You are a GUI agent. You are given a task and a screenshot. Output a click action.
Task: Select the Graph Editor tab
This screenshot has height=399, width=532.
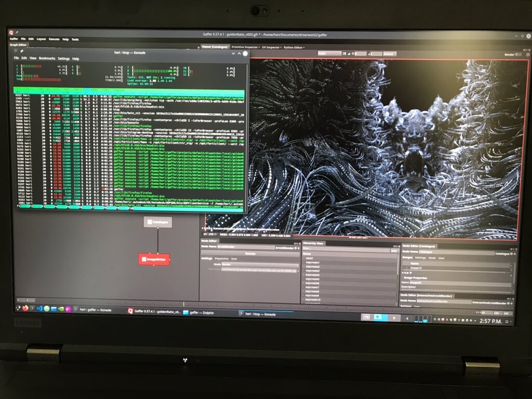pos(18,45)
